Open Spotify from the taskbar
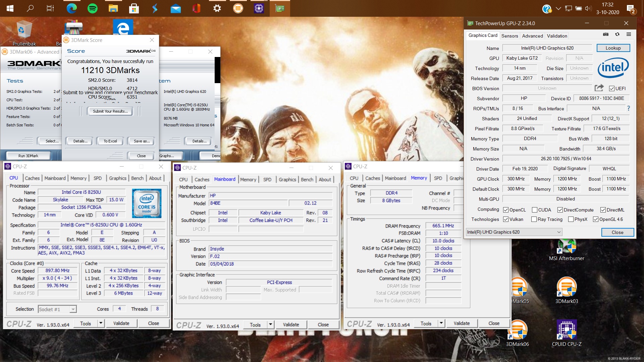 click(92, 8)
